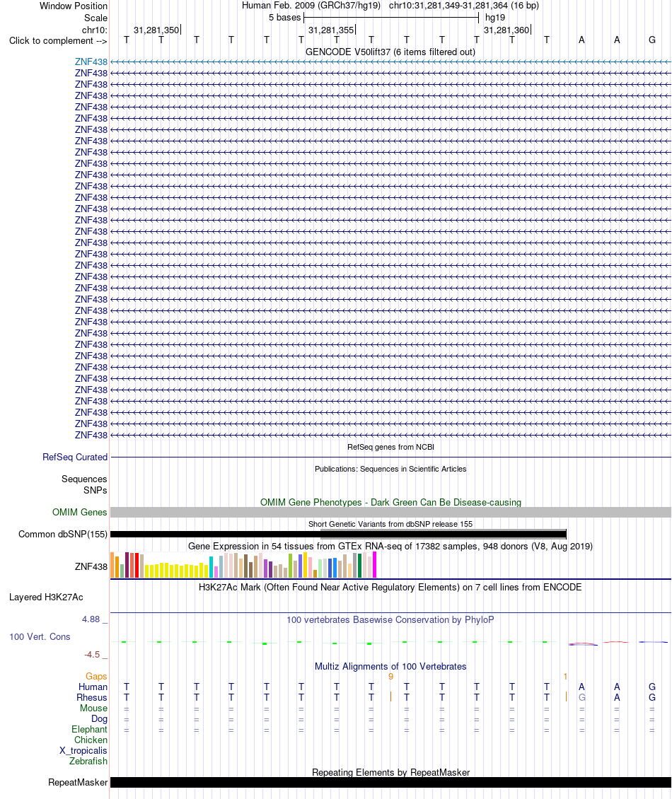672x799 pixels.
Task: Click '100 vertebrates Basewise Conservation by PhyloP'
Action: tap(390, 619)
